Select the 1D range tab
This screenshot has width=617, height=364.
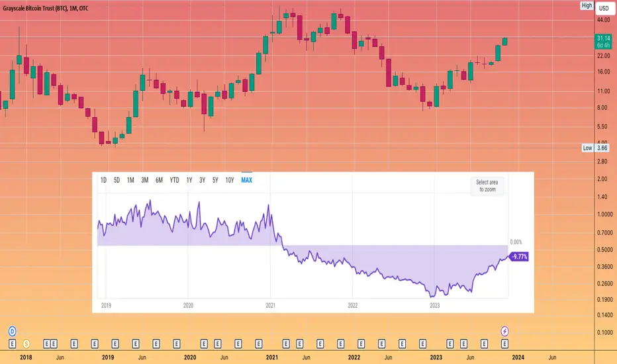pyautogui.click(x=103, y=180)
